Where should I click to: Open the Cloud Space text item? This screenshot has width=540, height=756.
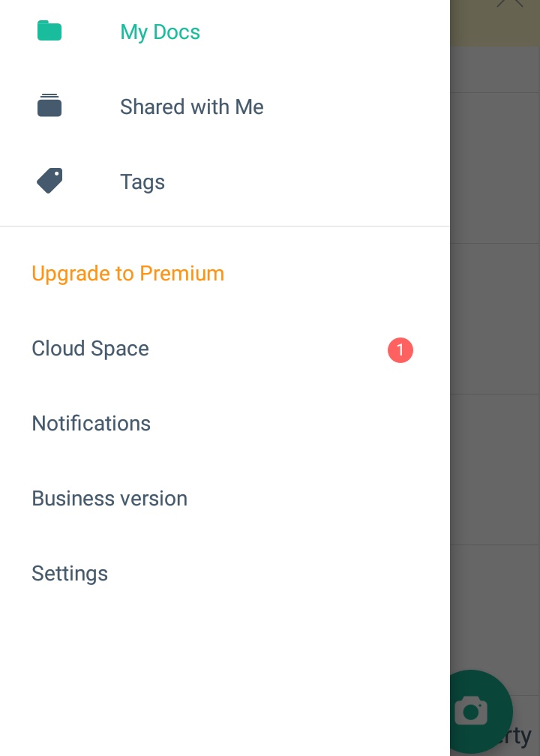click(90, 349)
